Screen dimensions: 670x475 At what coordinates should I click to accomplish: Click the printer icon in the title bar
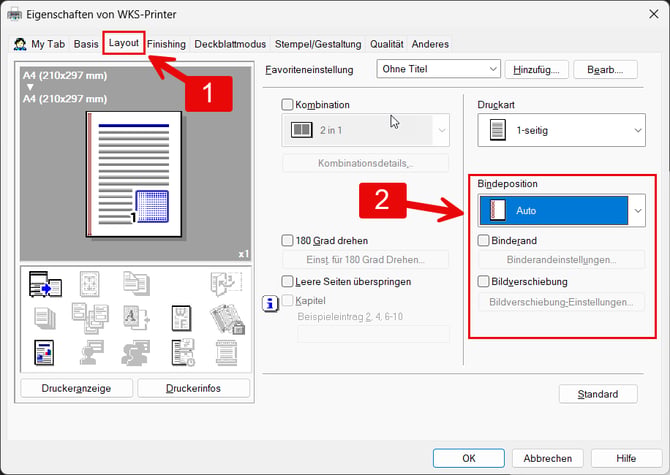[15, 15]
